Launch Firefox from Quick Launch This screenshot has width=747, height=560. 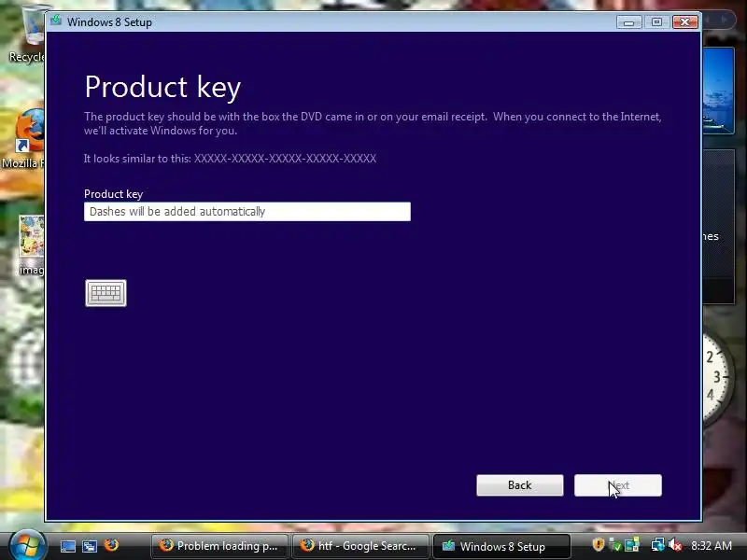[x=111, y=545]
